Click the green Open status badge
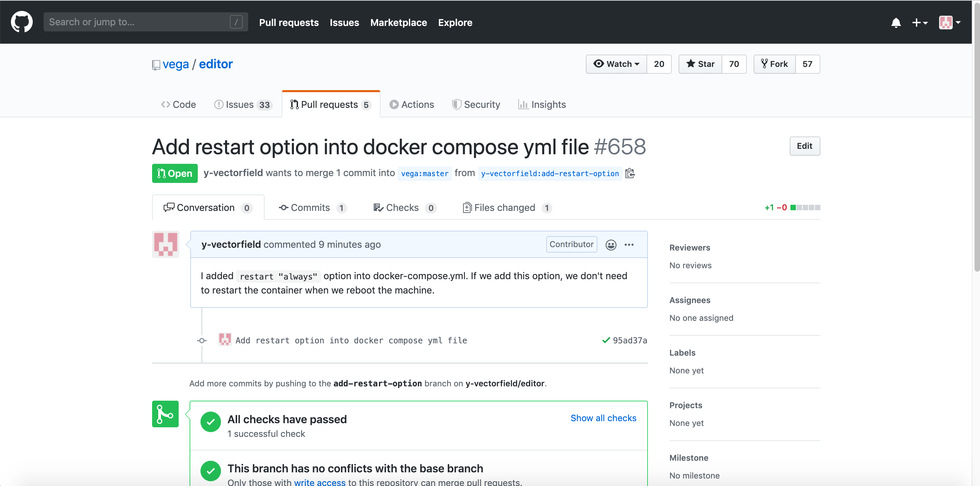This screenshot has width=980, height=486. (x=175, y=173)
